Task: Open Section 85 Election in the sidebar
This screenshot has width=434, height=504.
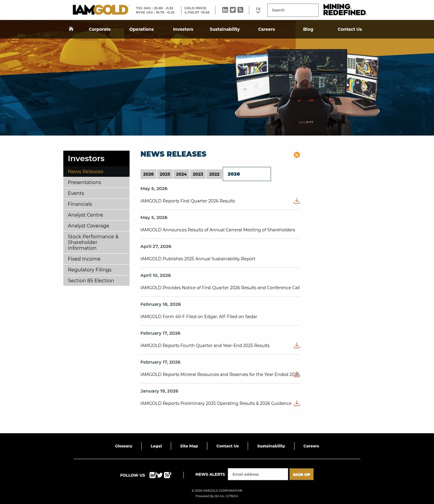Action: 96,280
